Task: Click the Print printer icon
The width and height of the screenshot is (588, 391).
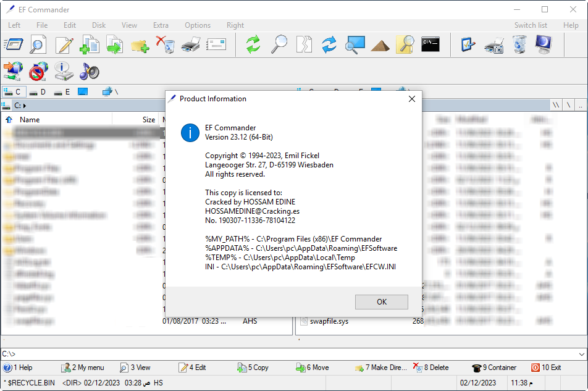Action: coord(190,44)
